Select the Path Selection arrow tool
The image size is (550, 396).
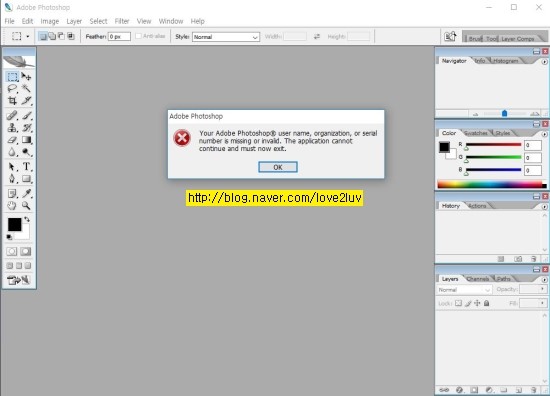coord(12,167)
